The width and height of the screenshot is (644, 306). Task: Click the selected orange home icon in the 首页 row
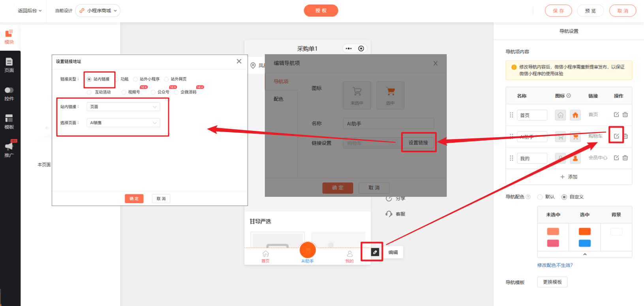[575, 115]
